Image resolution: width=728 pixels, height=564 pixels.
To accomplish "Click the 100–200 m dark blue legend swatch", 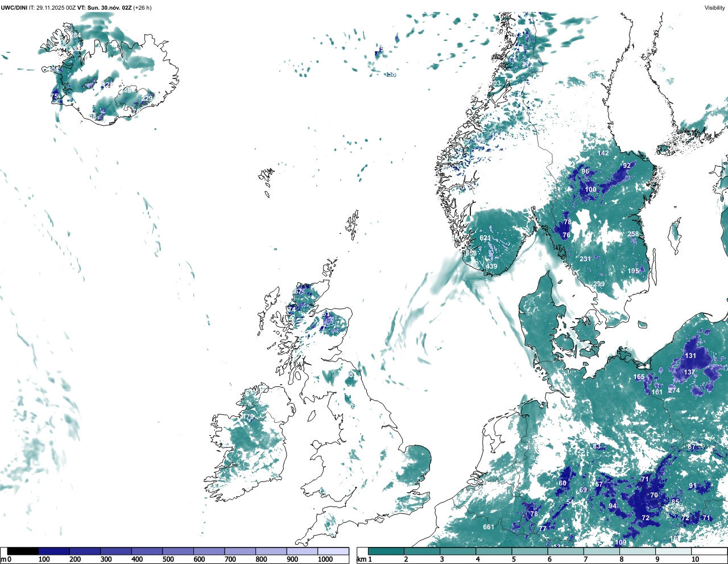I will click(54, 551).
